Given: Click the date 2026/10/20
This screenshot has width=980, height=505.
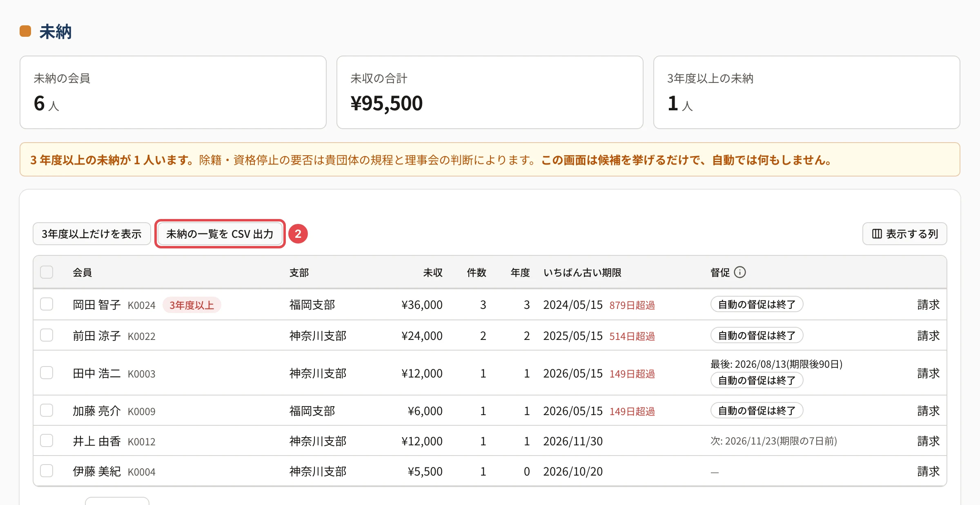Looking at the screenshot, I should point(573,471).
